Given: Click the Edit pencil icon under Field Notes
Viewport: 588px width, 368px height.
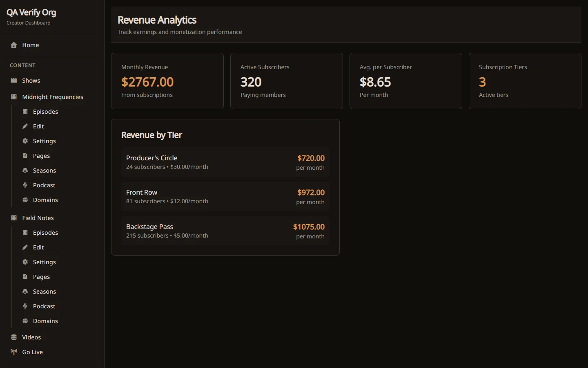Looking at the screenshot, I should coord(25,247).
